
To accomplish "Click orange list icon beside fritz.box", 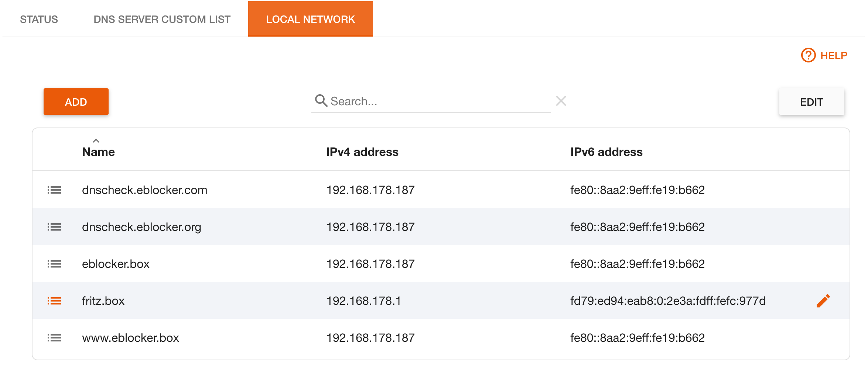I will (x=54, y=301).
